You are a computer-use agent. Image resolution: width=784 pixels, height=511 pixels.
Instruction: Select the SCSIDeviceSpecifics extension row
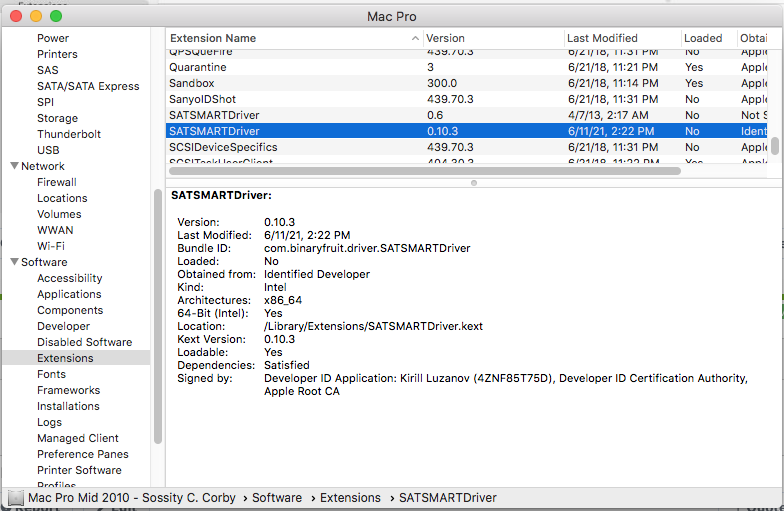coord(466,147)
